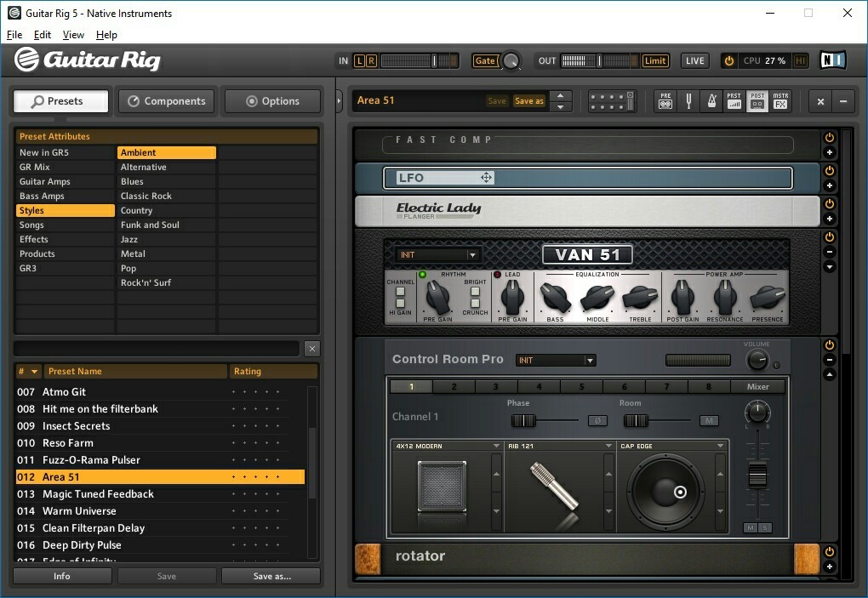Show the MSTR FX section
Image resolution: width=868 pixels, height=598 pixels.
pos(780,100)
